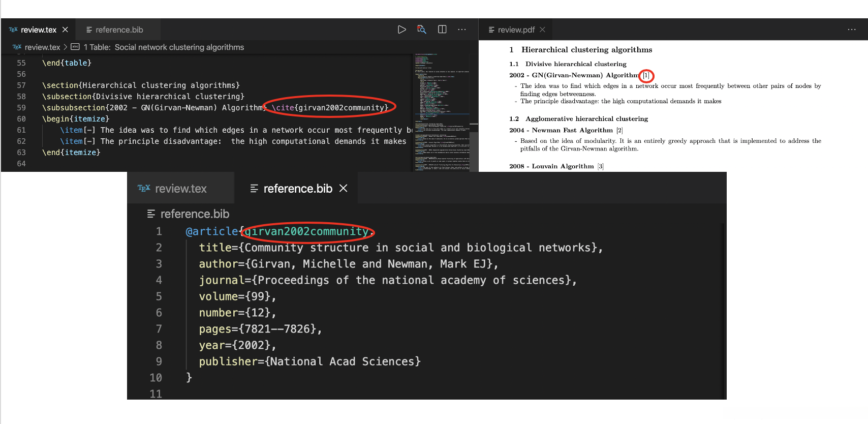Close the review.tex tab in upper editor
The width and height of the screenshot is (868, 424).
(65, 29)
